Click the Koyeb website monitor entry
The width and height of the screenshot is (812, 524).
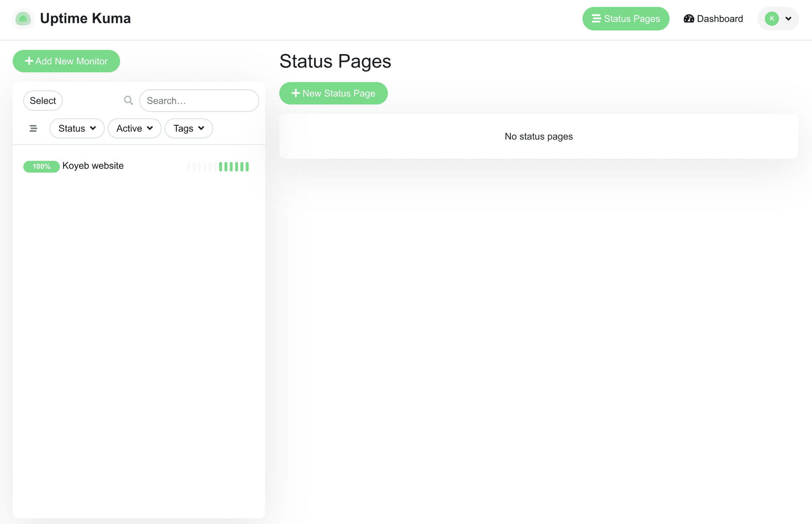tap(137, 166)
